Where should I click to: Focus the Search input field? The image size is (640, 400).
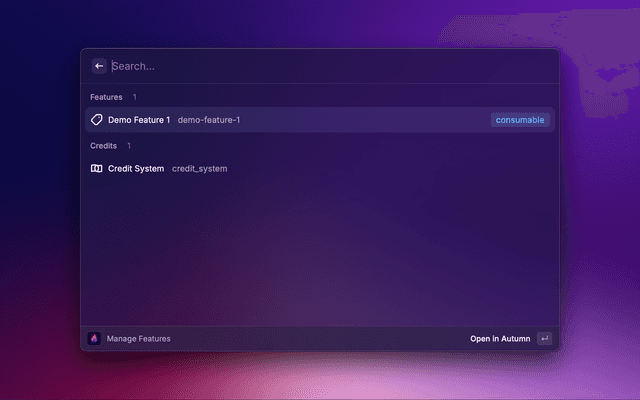click(x=300, y=66)
